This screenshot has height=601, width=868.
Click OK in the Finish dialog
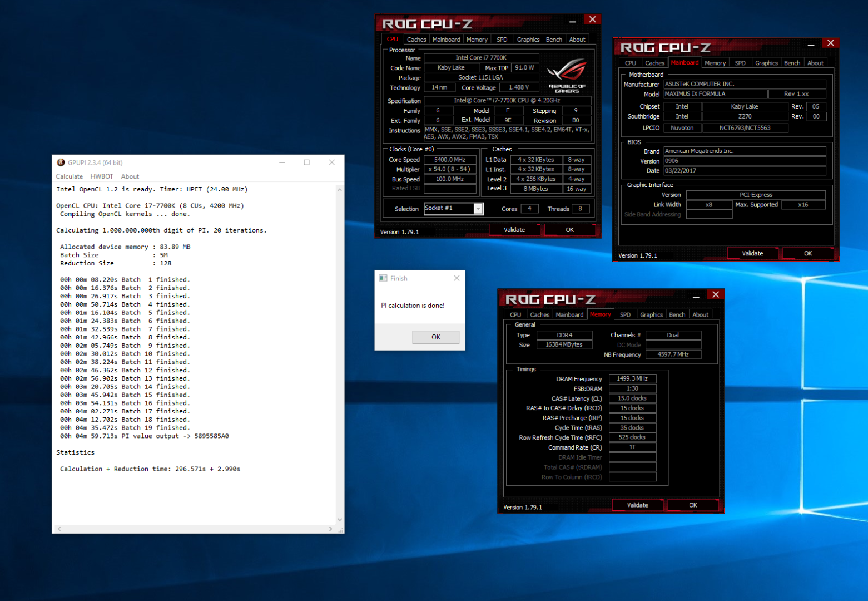click(436, 337)
